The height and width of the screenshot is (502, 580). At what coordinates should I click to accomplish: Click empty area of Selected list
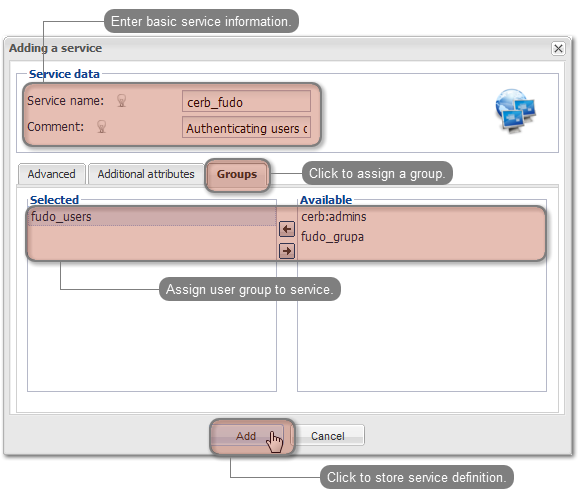152,333
